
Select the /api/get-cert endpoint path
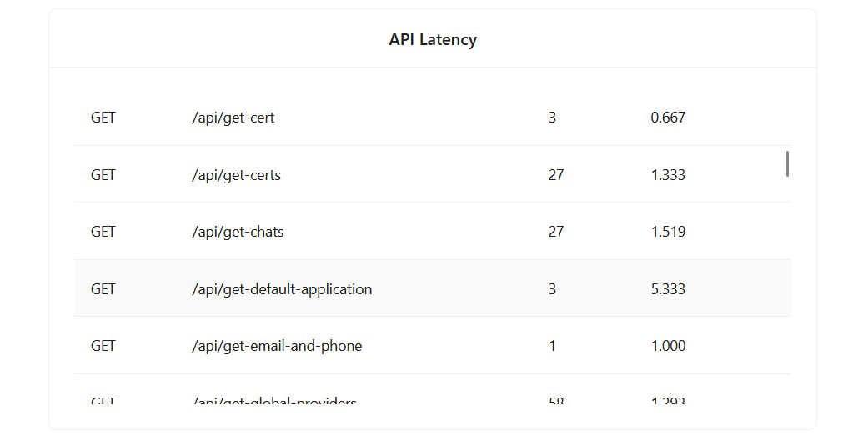point(233,118)
